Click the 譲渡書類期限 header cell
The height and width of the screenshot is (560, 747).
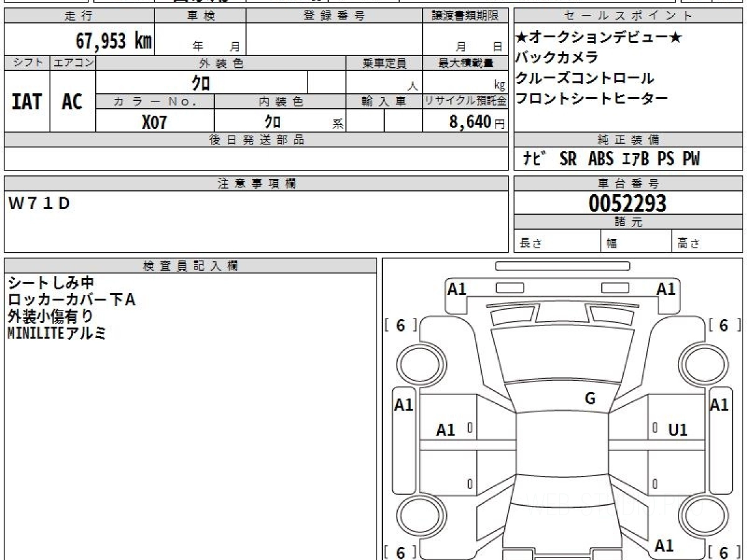tap(465, 16)
